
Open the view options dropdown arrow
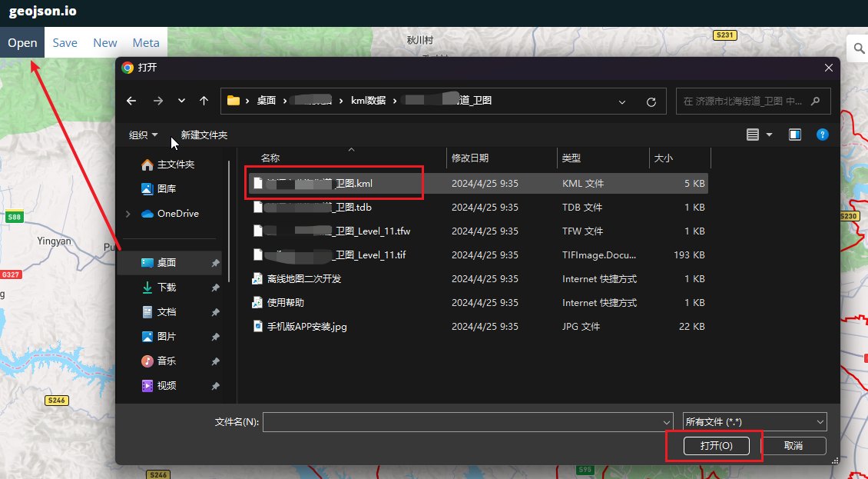tap(769, 135)
